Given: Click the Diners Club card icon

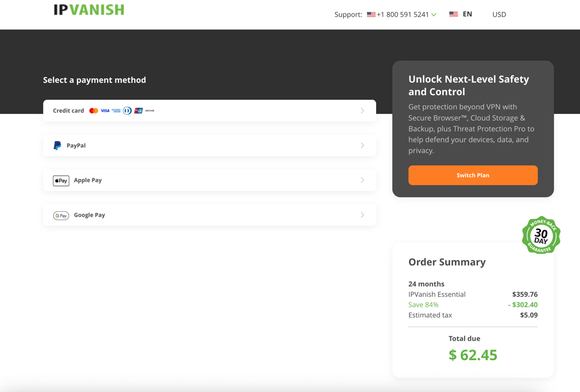Looking at the screenshot, I should point(127,110).
